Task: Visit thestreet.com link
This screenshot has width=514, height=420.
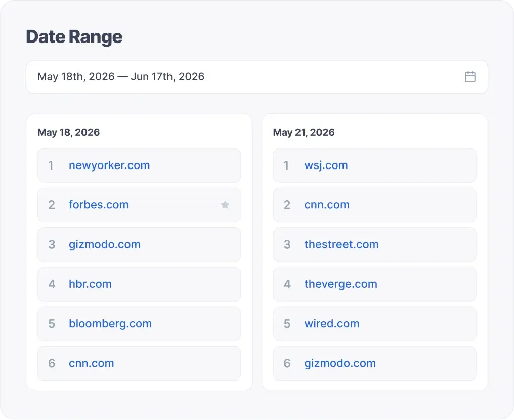Action: 341,244
